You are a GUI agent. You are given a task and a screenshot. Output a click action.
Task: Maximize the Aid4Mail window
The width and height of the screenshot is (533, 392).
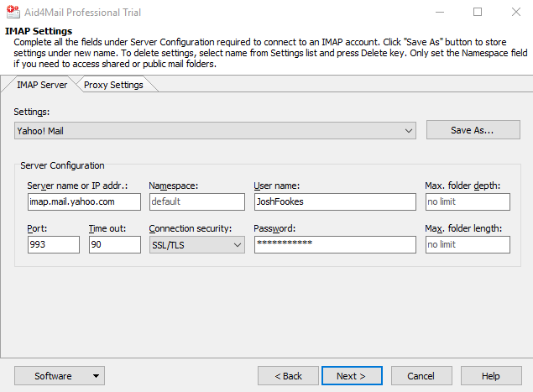pos(478,13)
